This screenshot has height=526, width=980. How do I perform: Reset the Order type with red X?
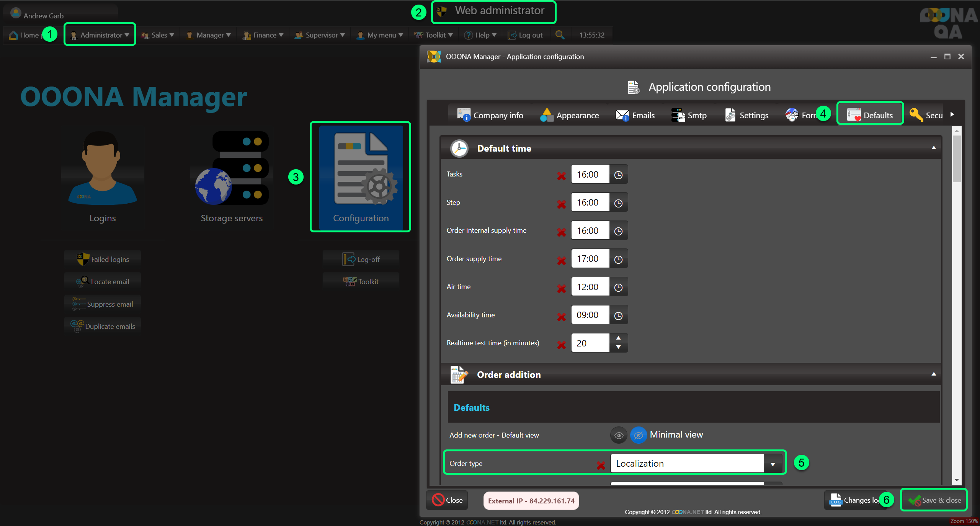coord(601,465)
